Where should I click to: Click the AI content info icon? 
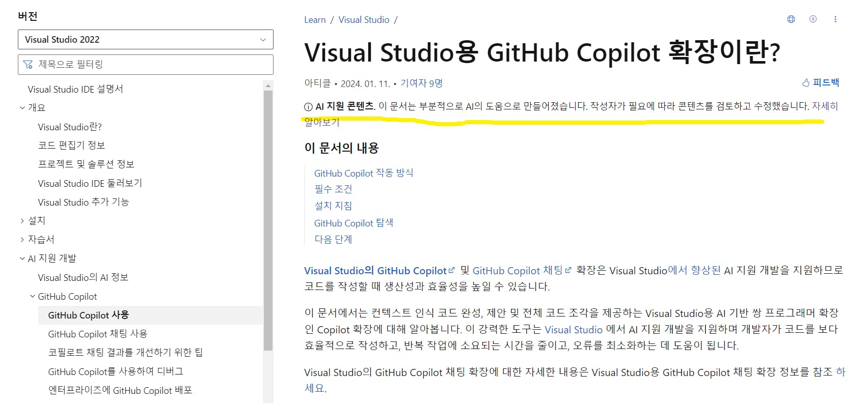[308, 107]
